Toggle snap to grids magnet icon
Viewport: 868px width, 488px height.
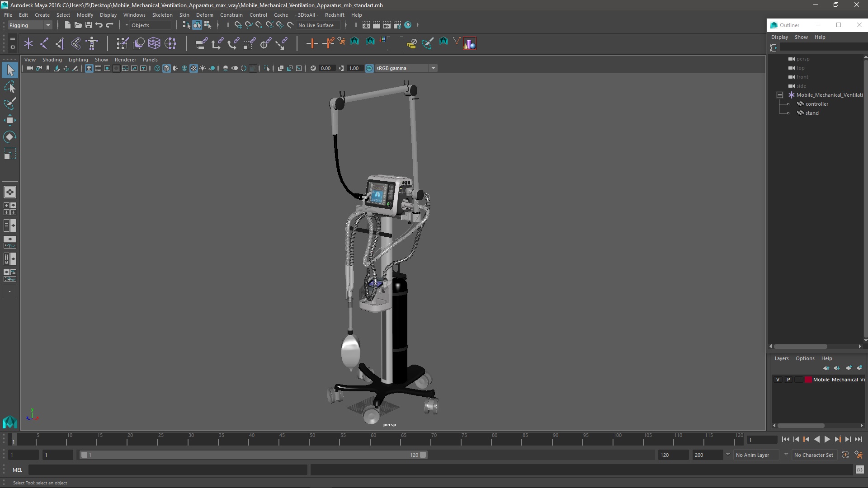pyautogui.click(x=238, y=25)
